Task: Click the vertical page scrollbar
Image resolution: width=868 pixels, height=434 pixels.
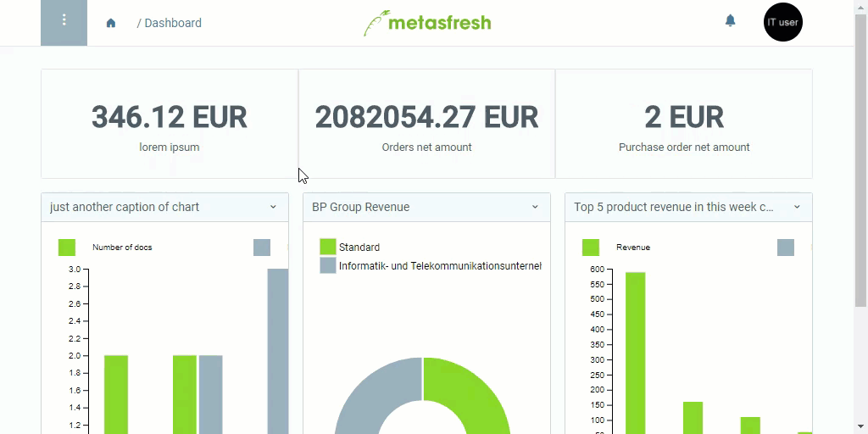Action: click(860, 160)
